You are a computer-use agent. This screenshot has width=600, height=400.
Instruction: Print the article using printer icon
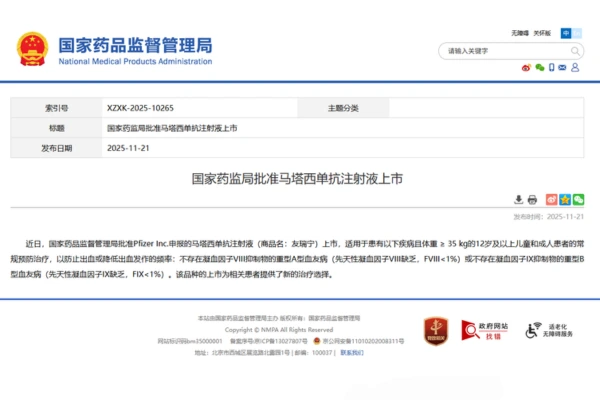coord(532,199)
